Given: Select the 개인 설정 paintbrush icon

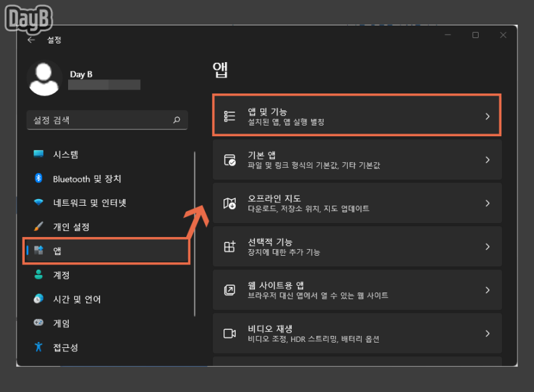Looking at the screenshot, I should 39,226.
